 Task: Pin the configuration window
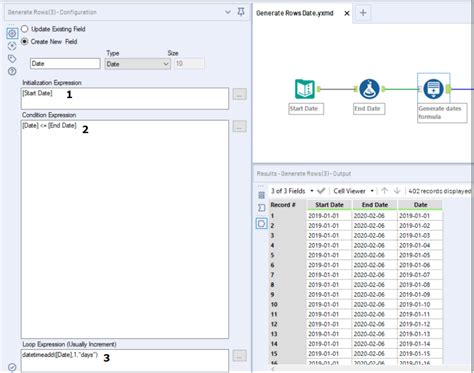tap(241, 12)
